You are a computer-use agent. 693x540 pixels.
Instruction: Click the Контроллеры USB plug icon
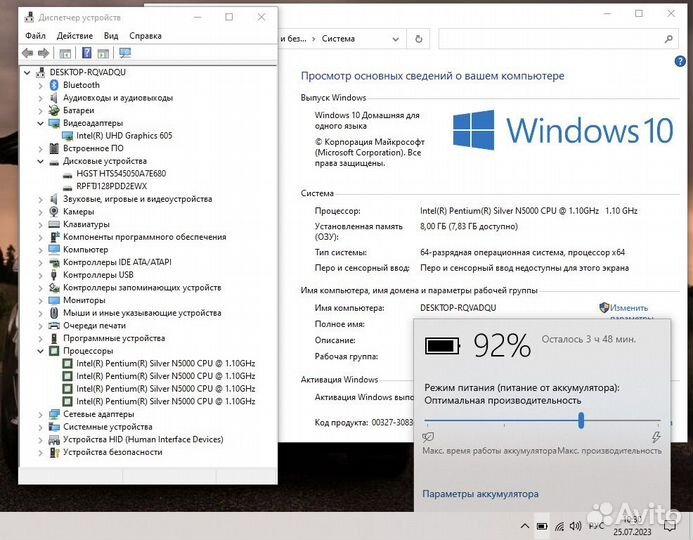pos(54,275)
